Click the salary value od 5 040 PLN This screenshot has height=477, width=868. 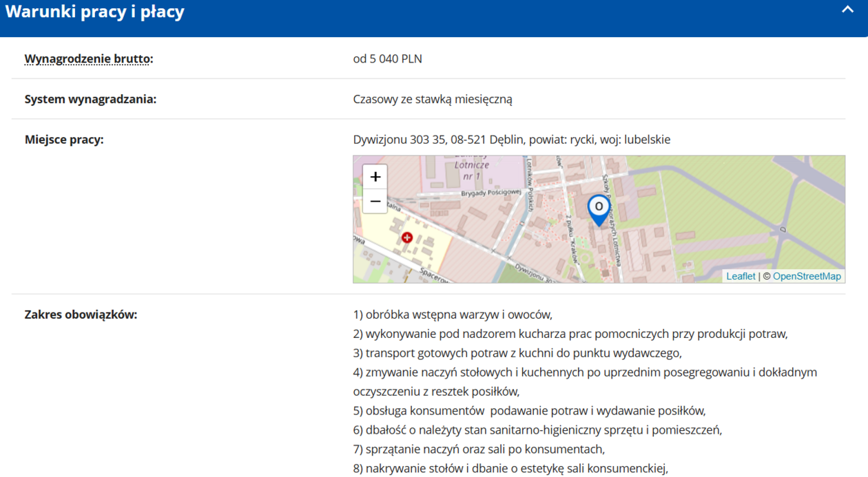point(387,59)
